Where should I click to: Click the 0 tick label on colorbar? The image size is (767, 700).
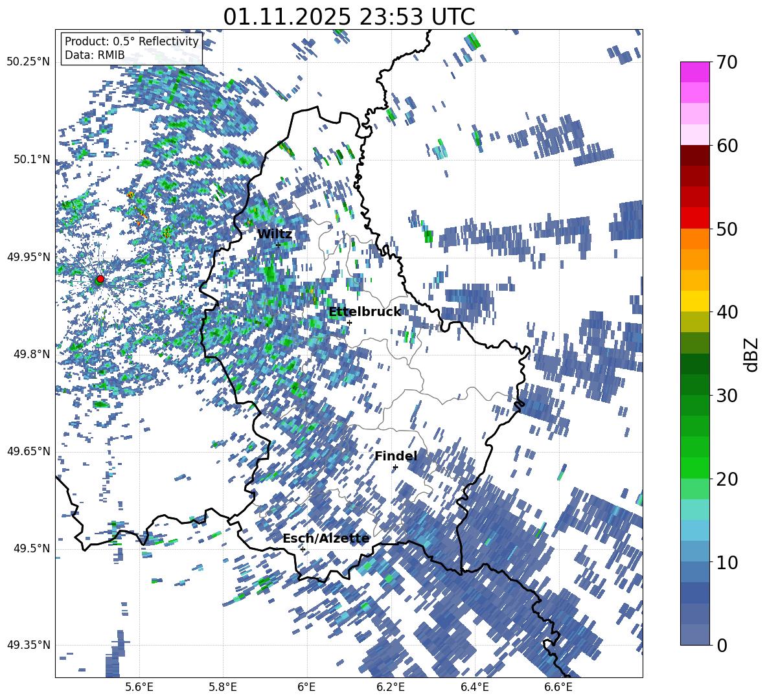[722, 645]
